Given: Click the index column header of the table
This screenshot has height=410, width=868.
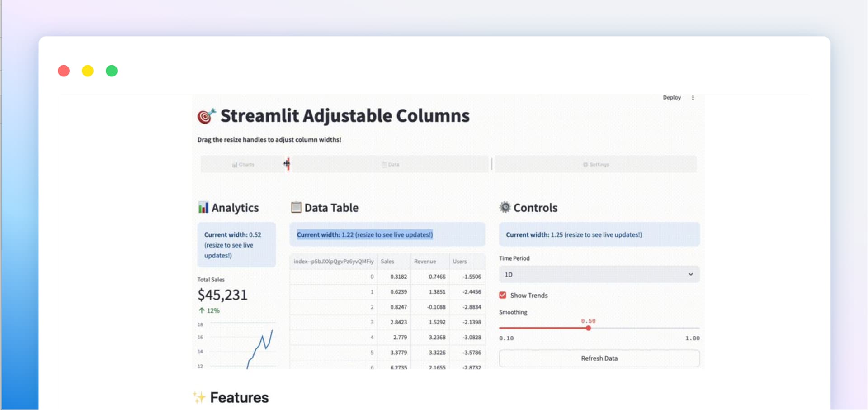Looking at the screenshot, I should [334, 262].
